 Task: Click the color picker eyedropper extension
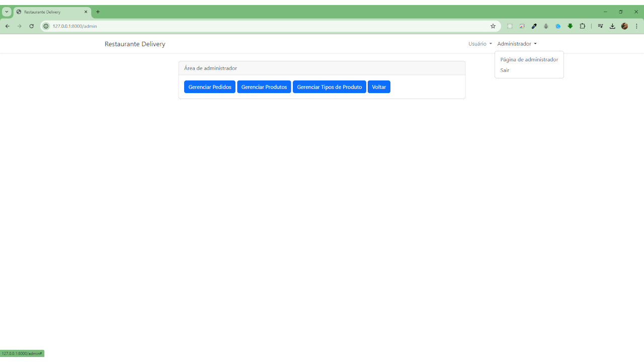tap(534, 26)
